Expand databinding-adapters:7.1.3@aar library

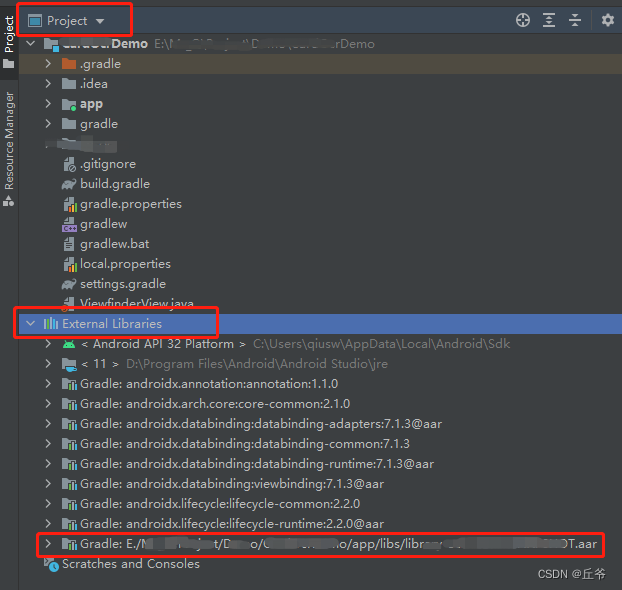pos(48,424)
